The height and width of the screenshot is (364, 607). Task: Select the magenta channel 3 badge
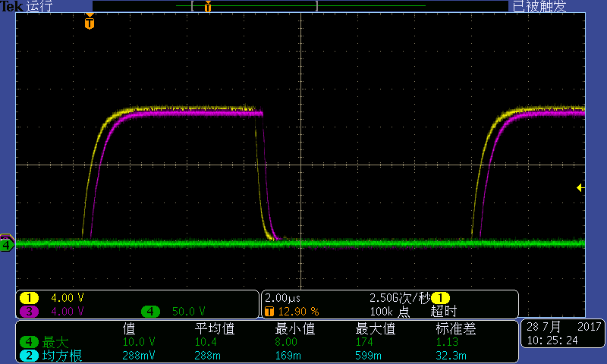tap(29, 312)
